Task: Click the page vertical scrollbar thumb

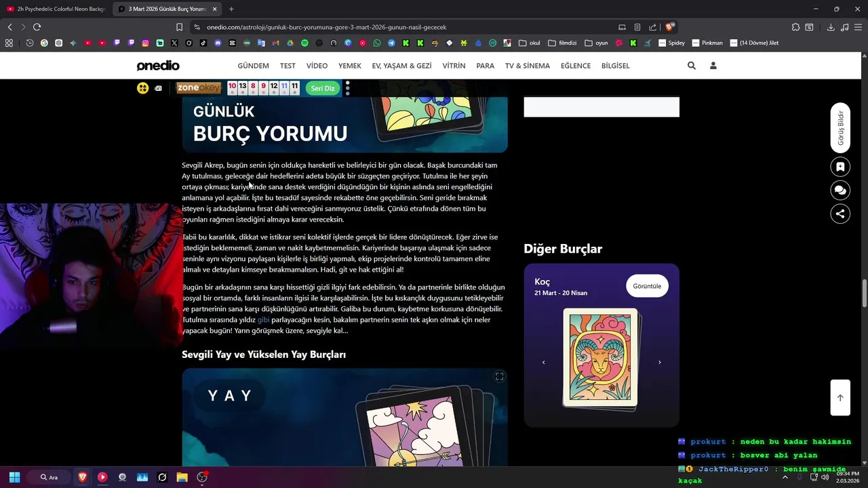Action: [864, 293]
